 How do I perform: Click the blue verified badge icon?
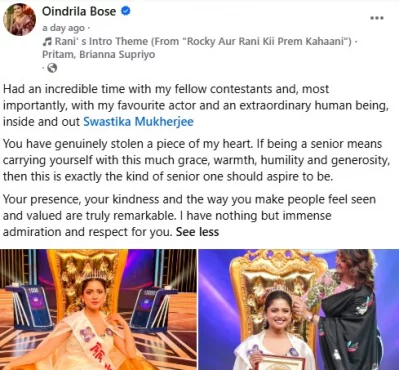(x=126, y=11)
